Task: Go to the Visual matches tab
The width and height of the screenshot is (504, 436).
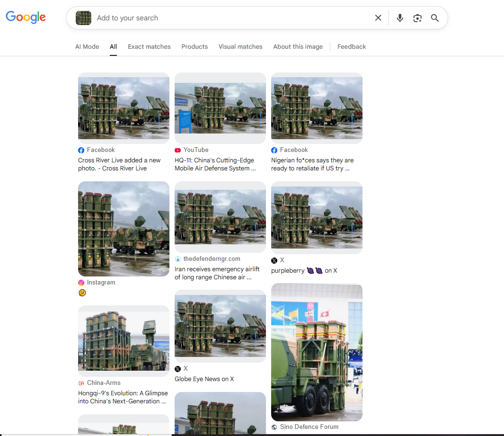Action: point(240,46)
